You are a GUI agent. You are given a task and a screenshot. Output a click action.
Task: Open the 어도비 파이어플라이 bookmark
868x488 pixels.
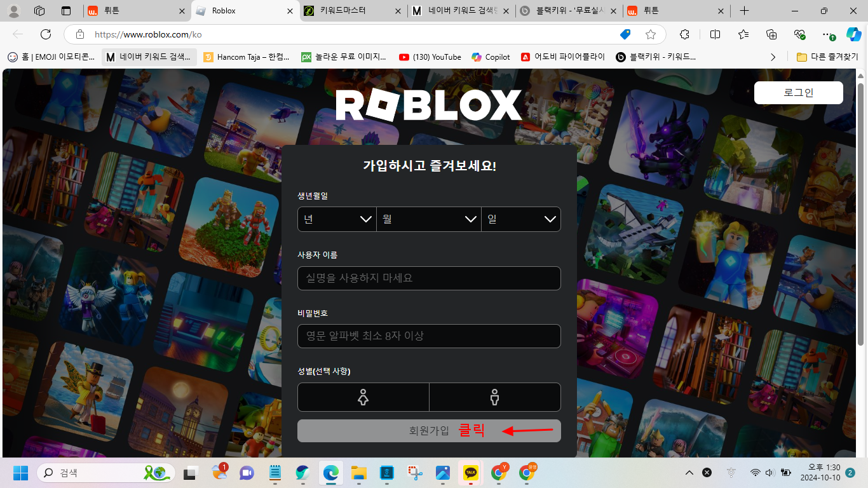pyautogui.click(x=563, y=57)
